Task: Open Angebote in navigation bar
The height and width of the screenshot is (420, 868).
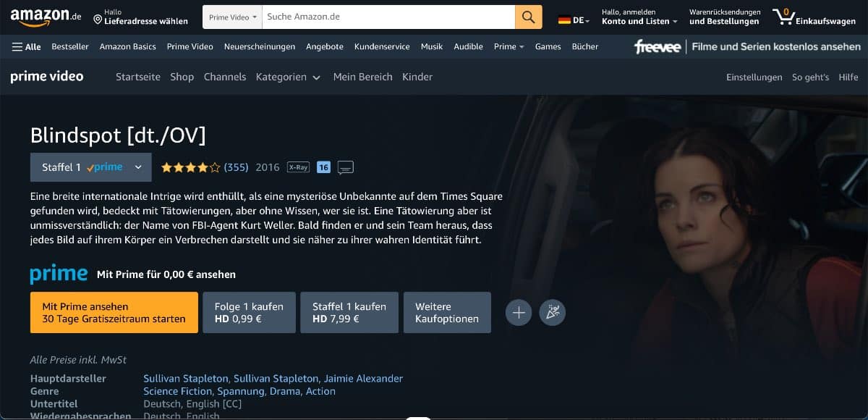Action: pos(325,46)
